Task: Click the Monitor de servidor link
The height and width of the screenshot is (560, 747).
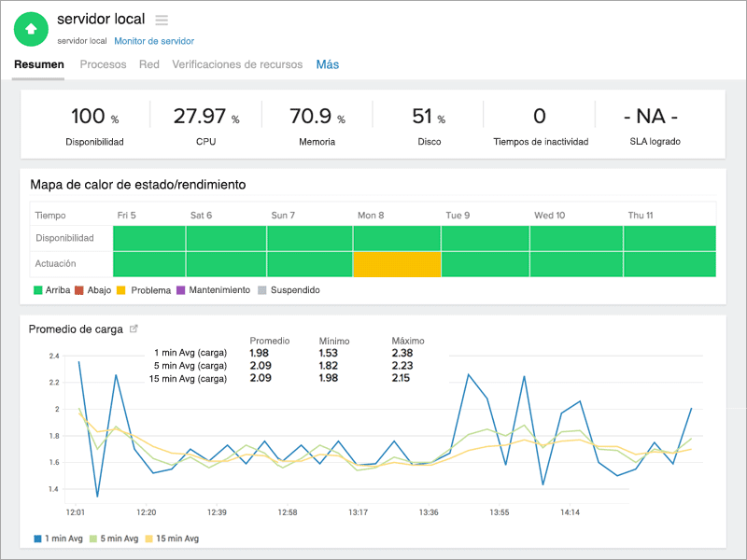Action: [154, 41]
